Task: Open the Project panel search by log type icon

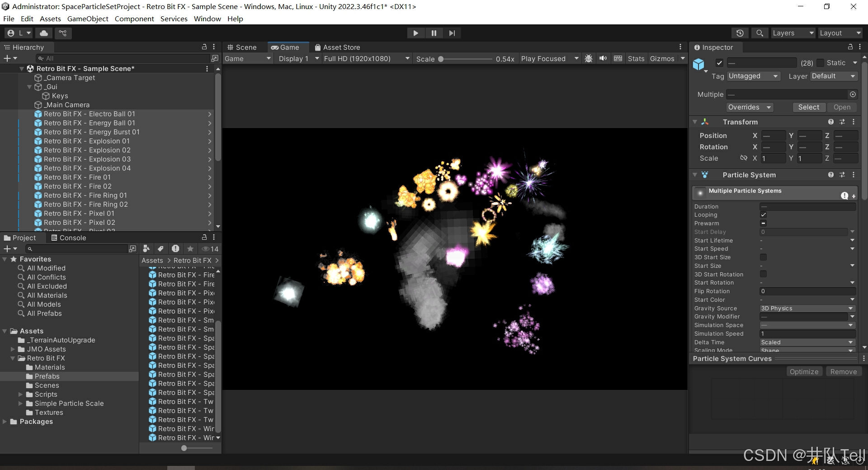Action: (175, 249)
